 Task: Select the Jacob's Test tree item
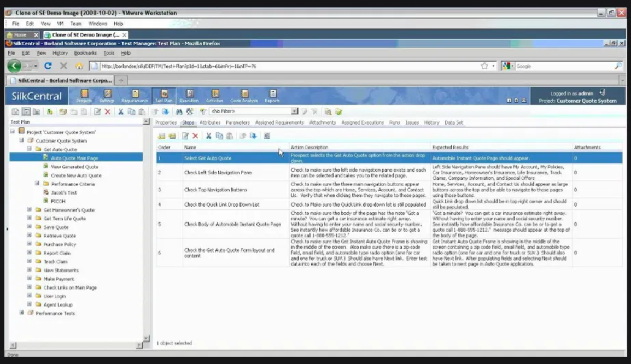pyautogui.click(x=63, y=193)
